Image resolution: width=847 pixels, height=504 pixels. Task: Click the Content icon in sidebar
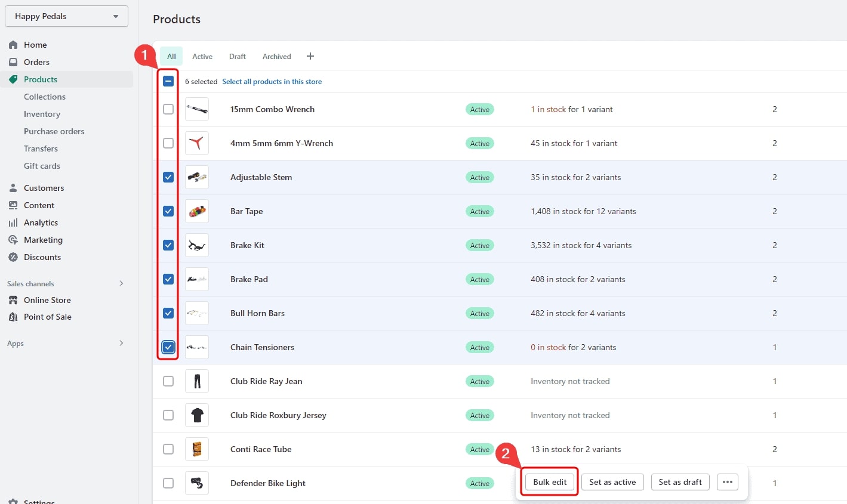click(x=13, y=205)
